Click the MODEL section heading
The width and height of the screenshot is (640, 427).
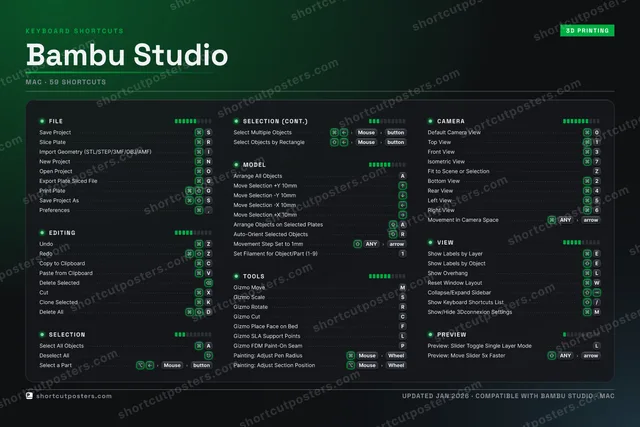pyautogui.click(x=254, y=165)
